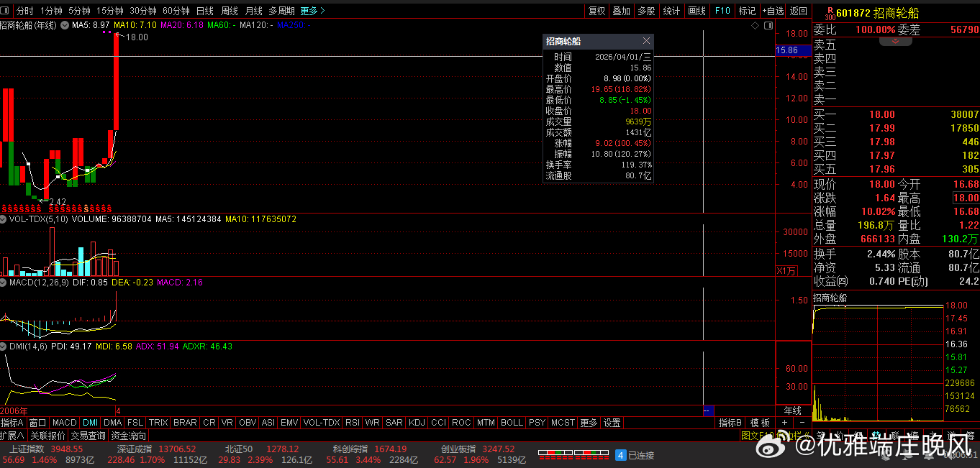Switch indicator to KDJ
The width and height of the screenshot is (980, 468).
pos(418,423)
